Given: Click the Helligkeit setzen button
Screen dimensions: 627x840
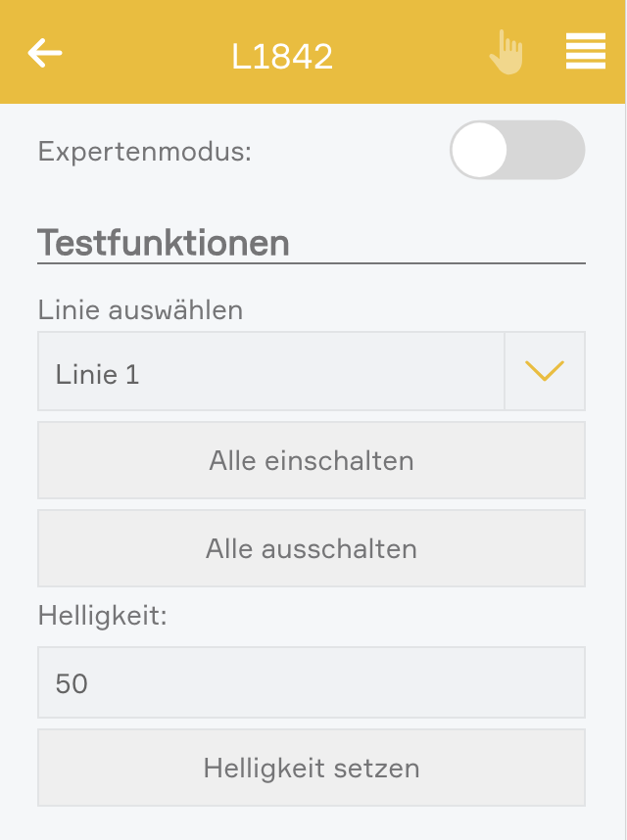Looking at the screenshot, I should (x=312, y=768).
